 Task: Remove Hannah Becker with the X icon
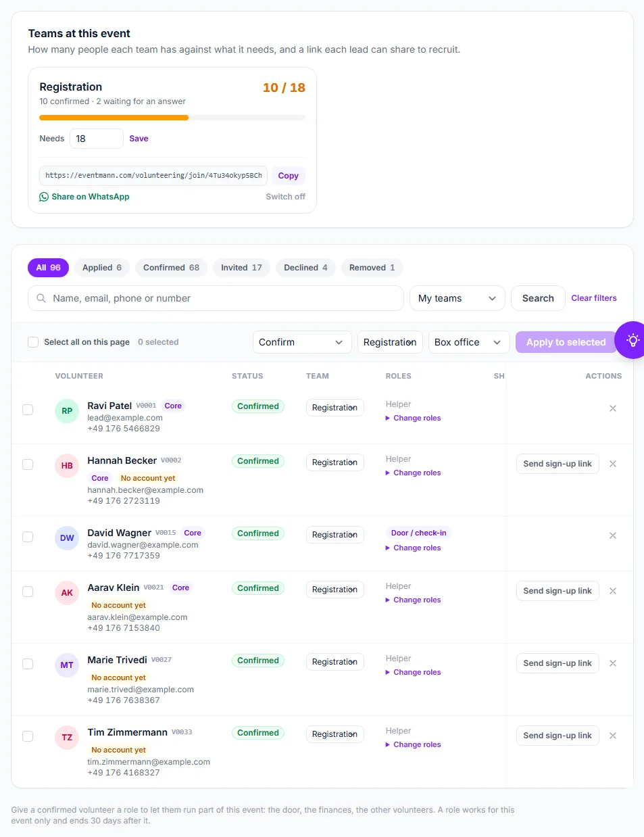coord(613,464)
